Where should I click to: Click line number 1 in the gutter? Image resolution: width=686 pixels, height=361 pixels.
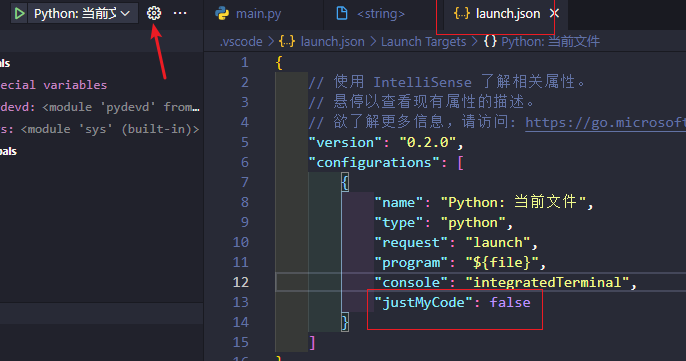pos(245,63)
